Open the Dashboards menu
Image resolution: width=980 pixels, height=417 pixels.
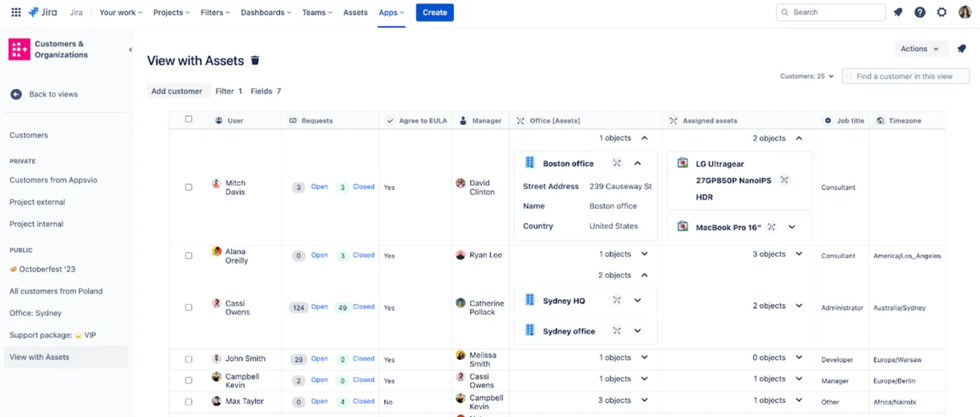click(267, 12)
